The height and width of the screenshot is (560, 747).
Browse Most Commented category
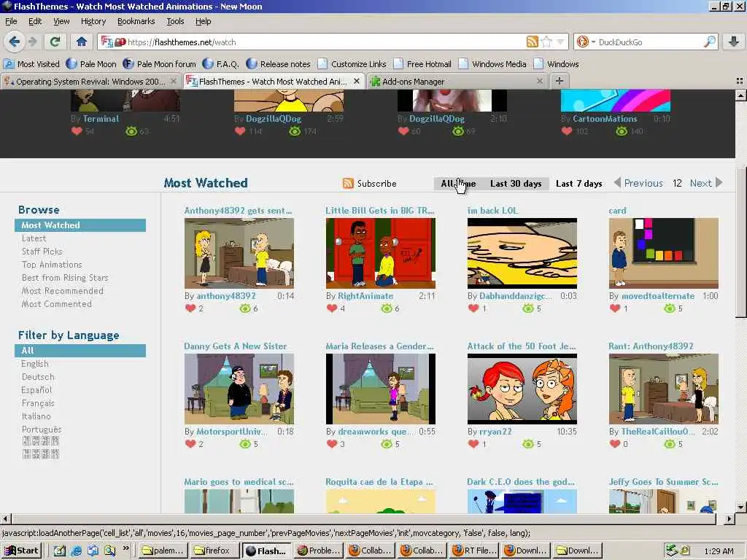(56, 304)
